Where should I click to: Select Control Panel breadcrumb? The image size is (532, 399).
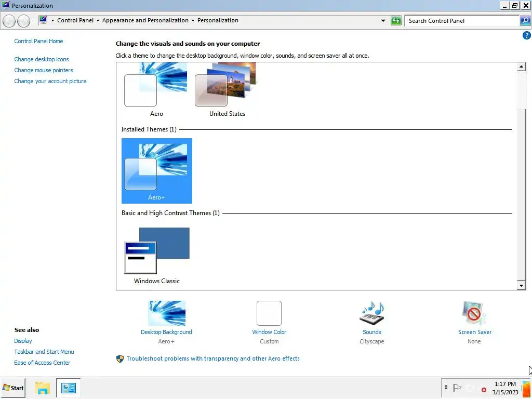75,20
